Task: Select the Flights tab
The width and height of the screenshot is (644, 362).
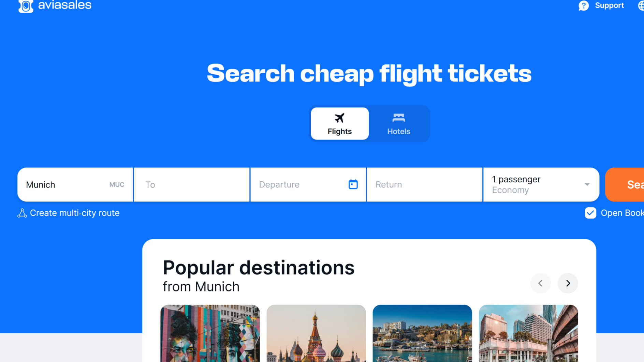Action: point(340,123)
